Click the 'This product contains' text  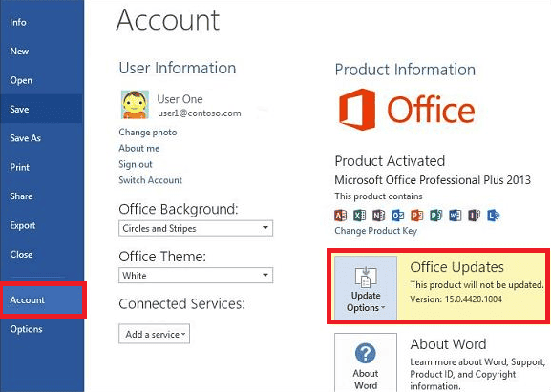tap(378, 196)
